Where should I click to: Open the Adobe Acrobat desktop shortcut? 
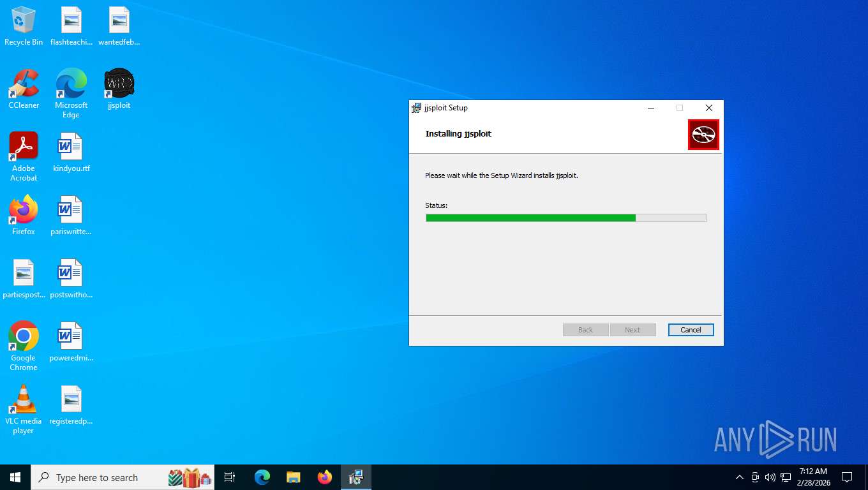click(x=24, y=157)
